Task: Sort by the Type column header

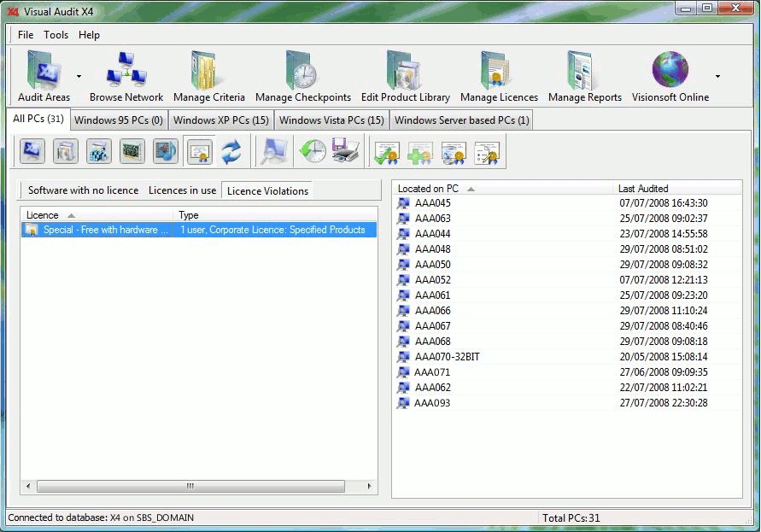Action: point(275,215)
